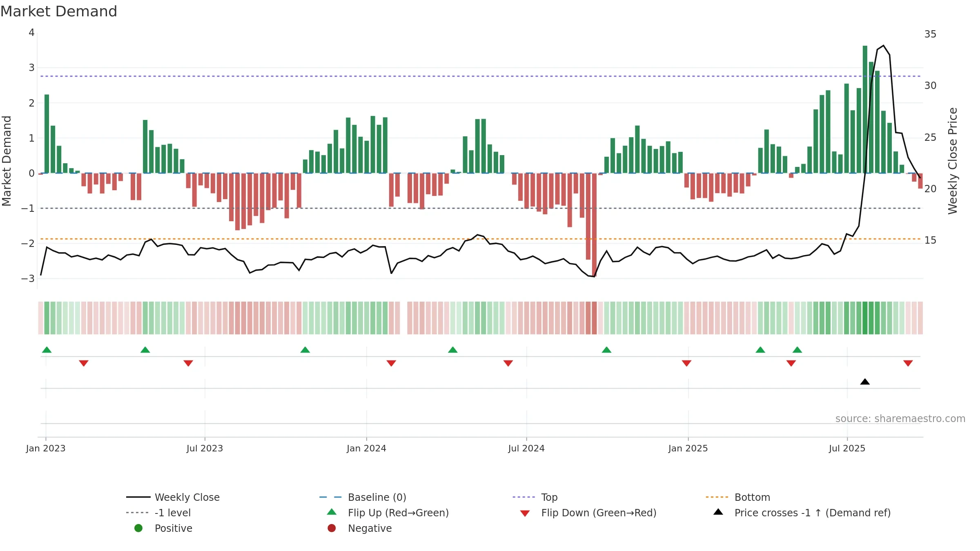The height and width of the screenshot is (551, 980).
Task: Toggle the Weekly Close legend entry
Action: (173, 497)
